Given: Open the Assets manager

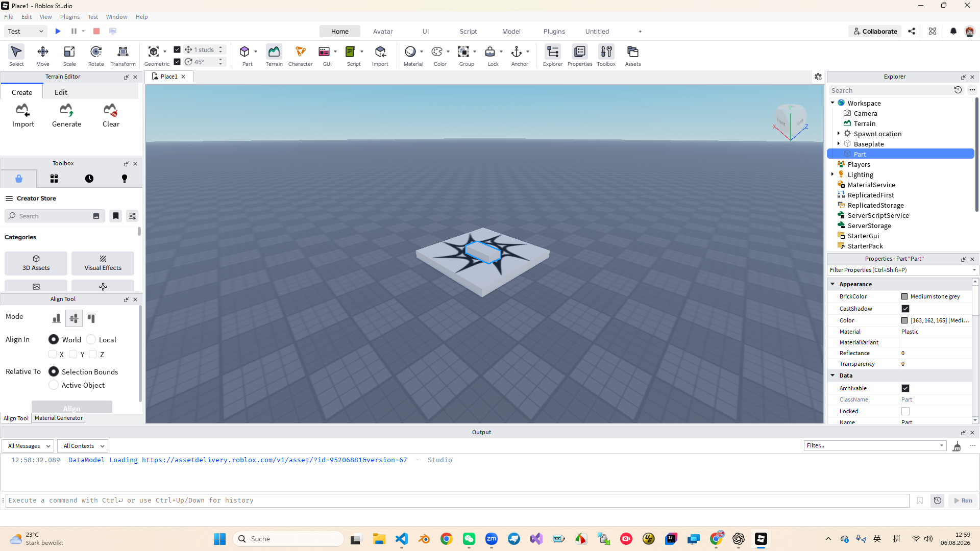Looking at the screenshot, I should [x=633, y=56].
